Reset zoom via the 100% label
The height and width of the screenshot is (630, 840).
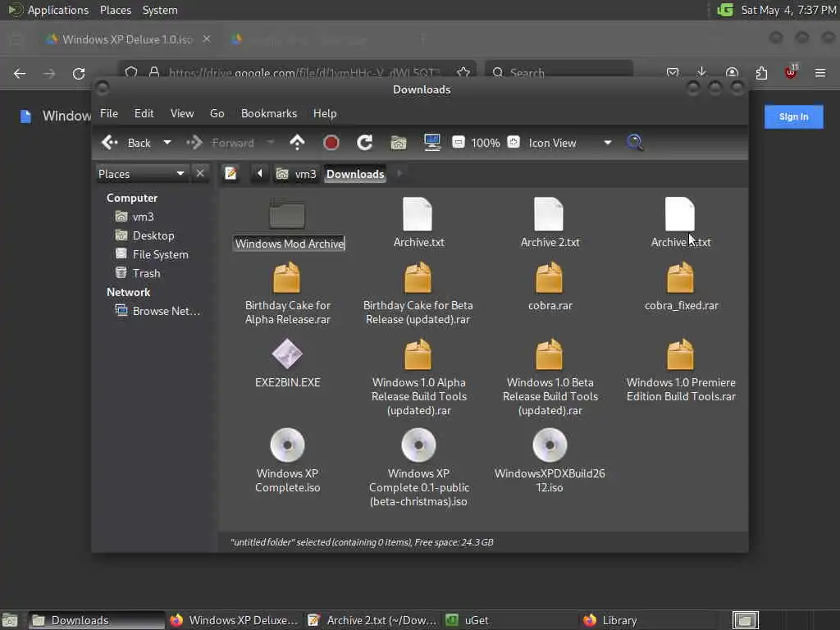(x=486, y=143)
